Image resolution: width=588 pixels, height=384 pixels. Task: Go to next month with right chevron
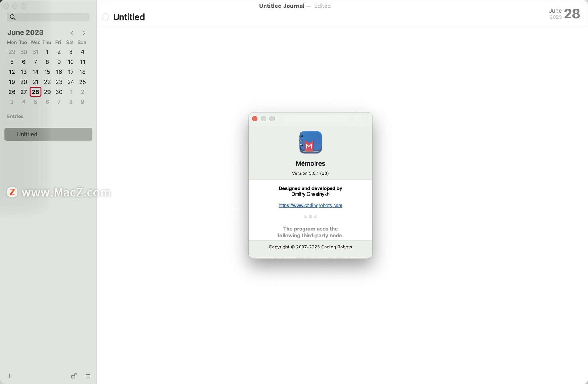point(84,33)
